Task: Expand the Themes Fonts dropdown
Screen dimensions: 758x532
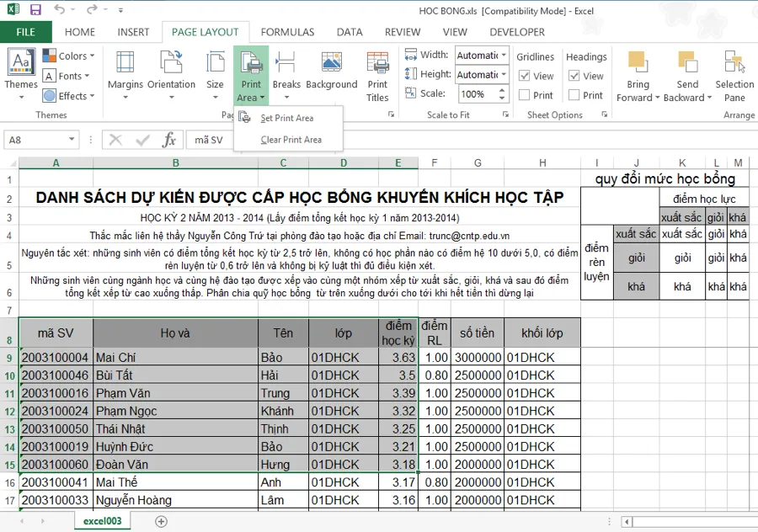Action: click(68, 76)
